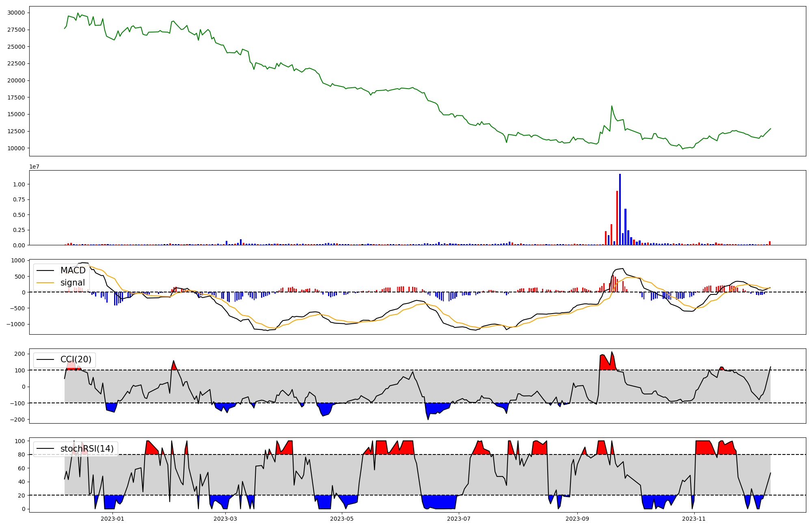Click the September price spike peak on green line
Viewport: 812px width, 528px height.
click(x=611, y=106)
